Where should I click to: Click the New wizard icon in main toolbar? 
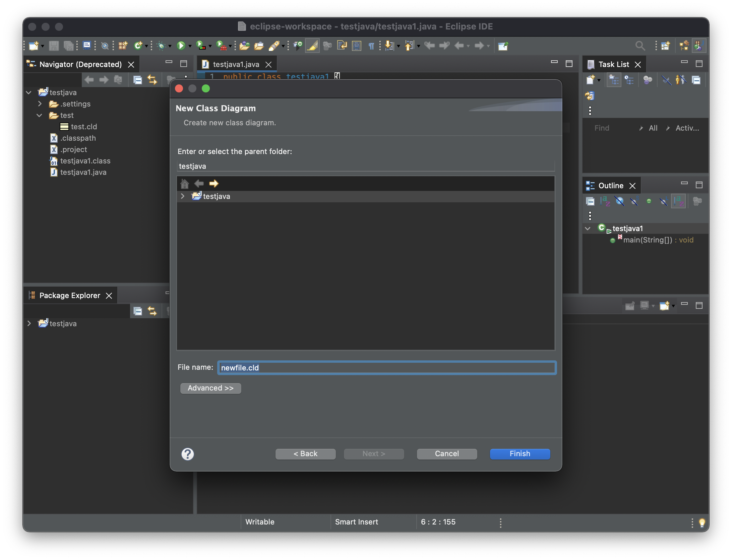pos(34,46)
